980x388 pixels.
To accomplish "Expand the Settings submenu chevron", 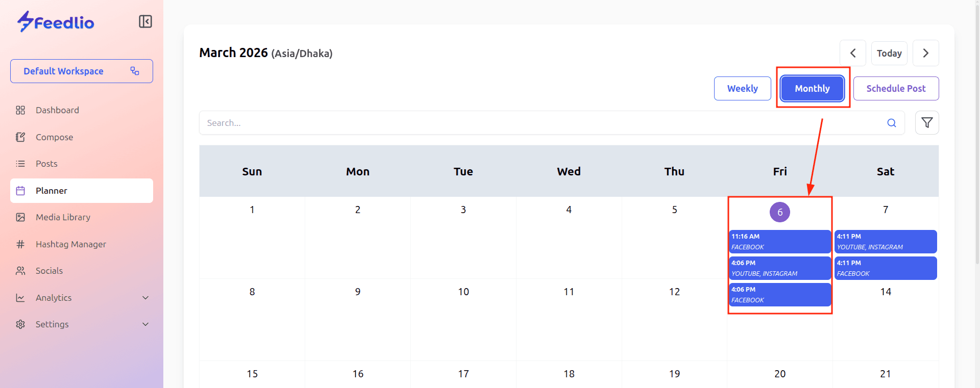I will point(145,324).
